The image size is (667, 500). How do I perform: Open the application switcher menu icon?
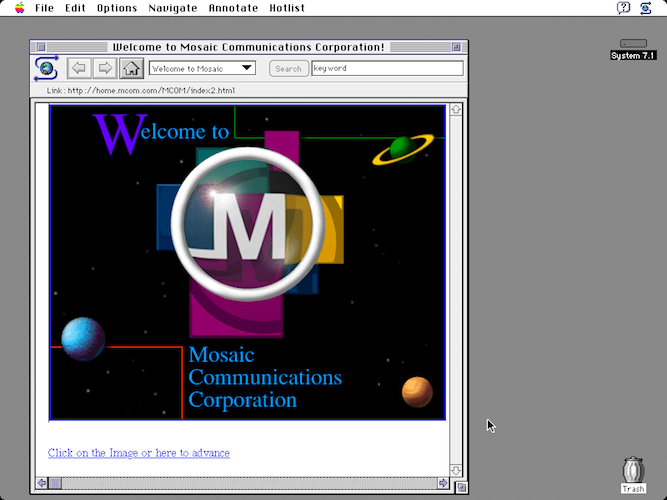[646, 8]
